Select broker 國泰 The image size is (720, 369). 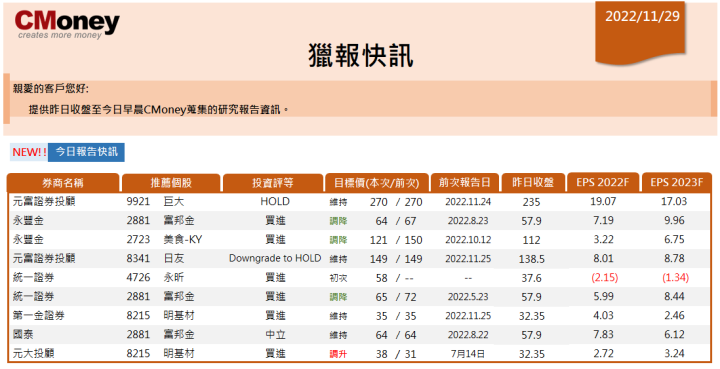(23, 335)
